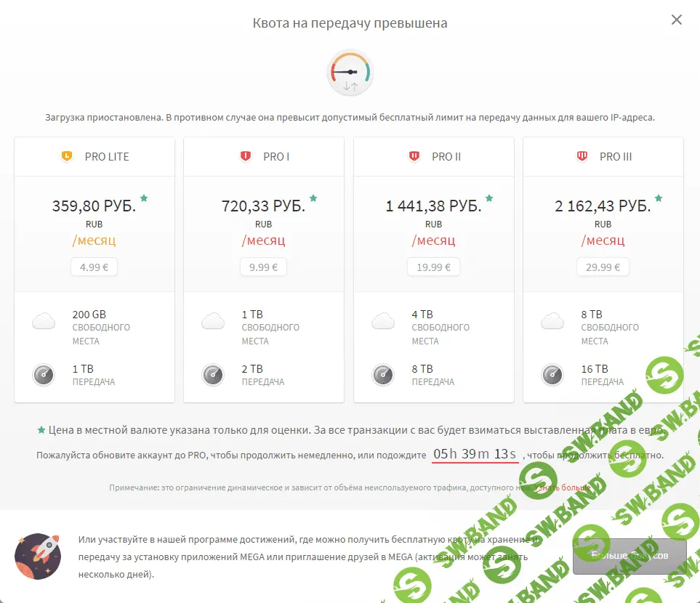Select the 9.99 € price button
The width and height of the screenshot is (700, 603).
tap(263, 267)
